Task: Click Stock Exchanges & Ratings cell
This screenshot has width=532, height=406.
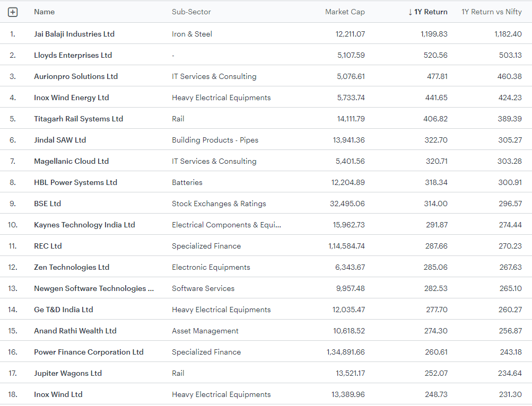Action: (219, 204)
